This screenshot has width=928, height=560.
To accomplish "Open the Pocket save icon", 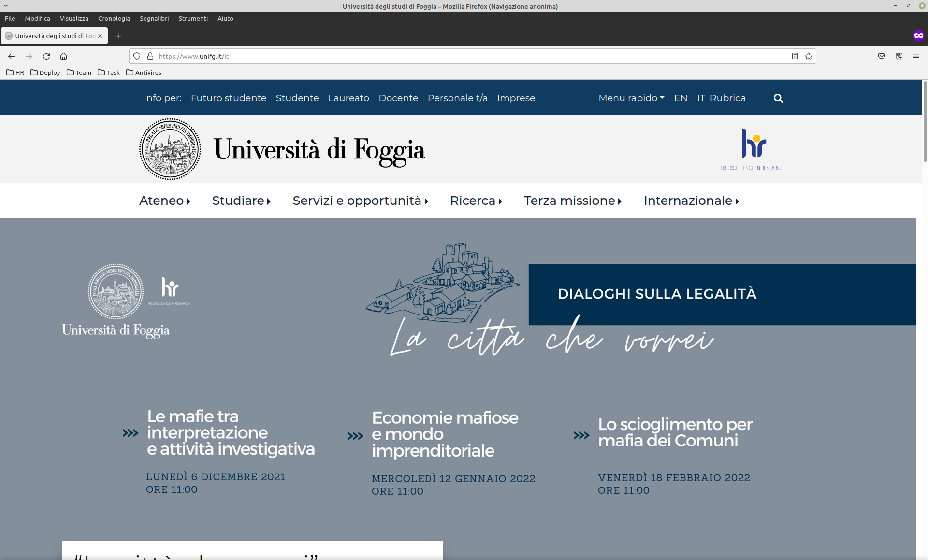I will [882, 57].
